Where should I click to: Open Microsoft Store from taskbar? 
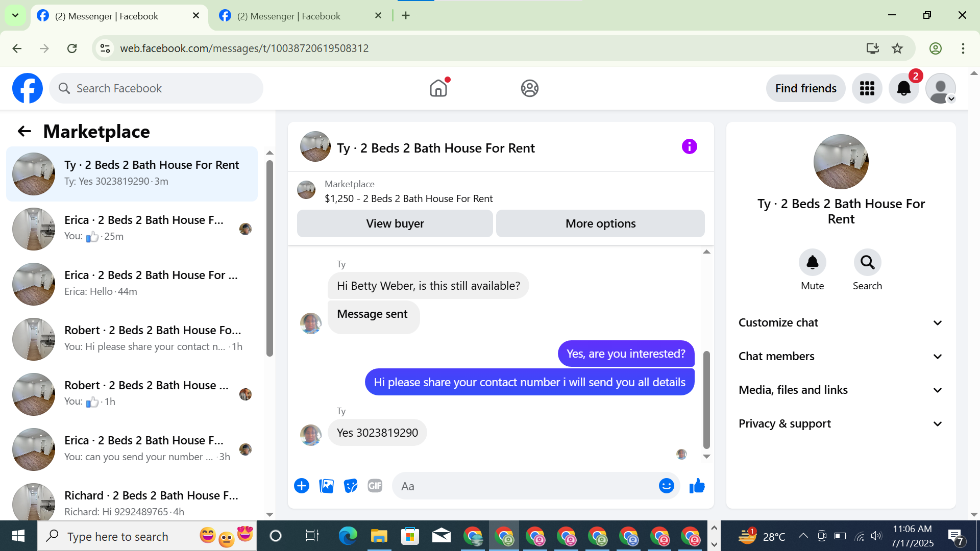(410, 536)
